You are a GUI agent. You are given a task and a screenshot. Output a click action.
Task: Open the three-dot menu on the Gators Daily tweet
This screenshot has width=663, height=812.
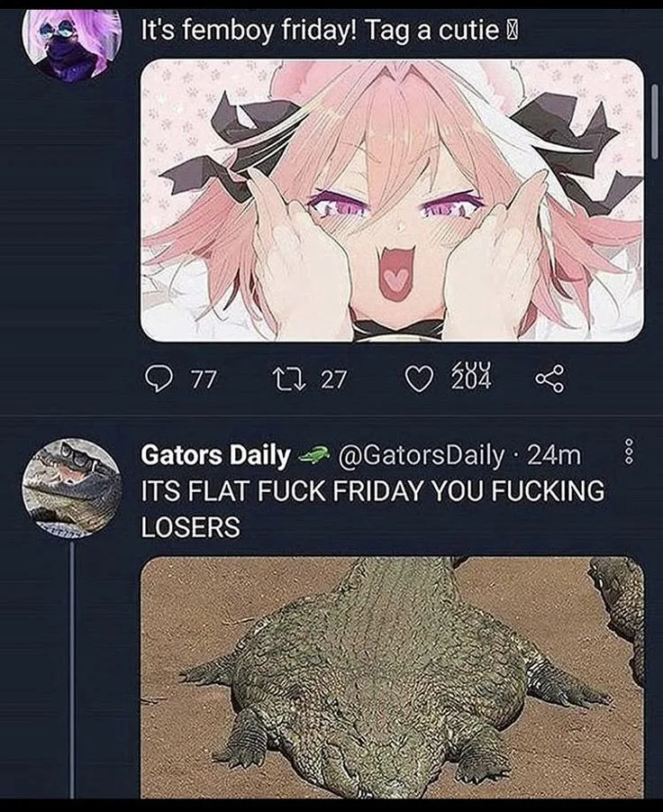coord(629,454)
